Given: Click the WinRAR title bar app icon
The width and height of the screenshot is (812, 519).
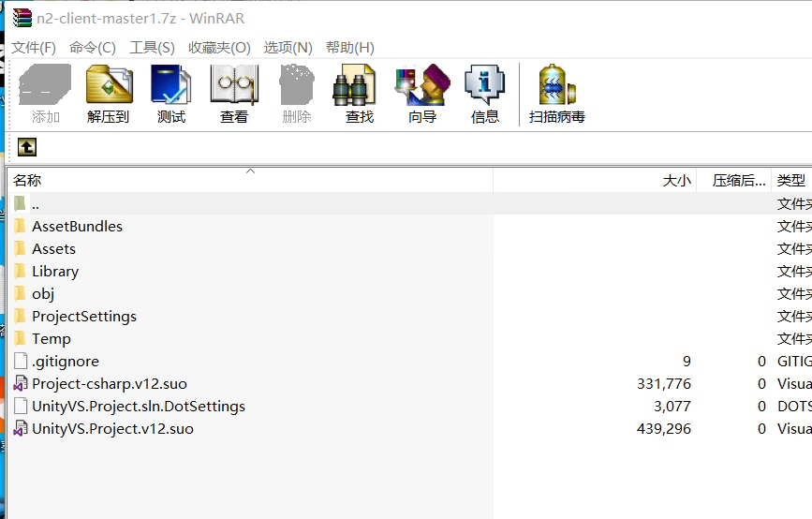Looking at the screenshot, I should coord(22,18).
